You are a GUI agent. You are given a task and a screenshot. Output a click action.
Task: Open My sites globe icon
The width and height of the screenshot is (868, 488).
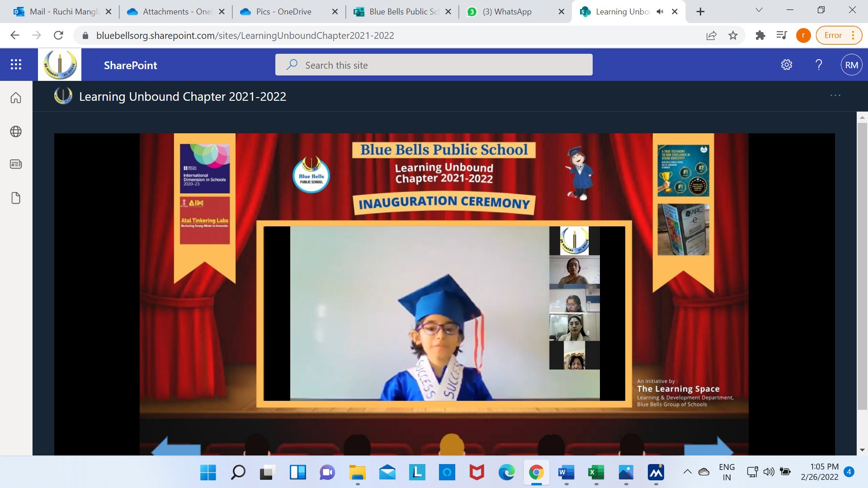point(16,131)
